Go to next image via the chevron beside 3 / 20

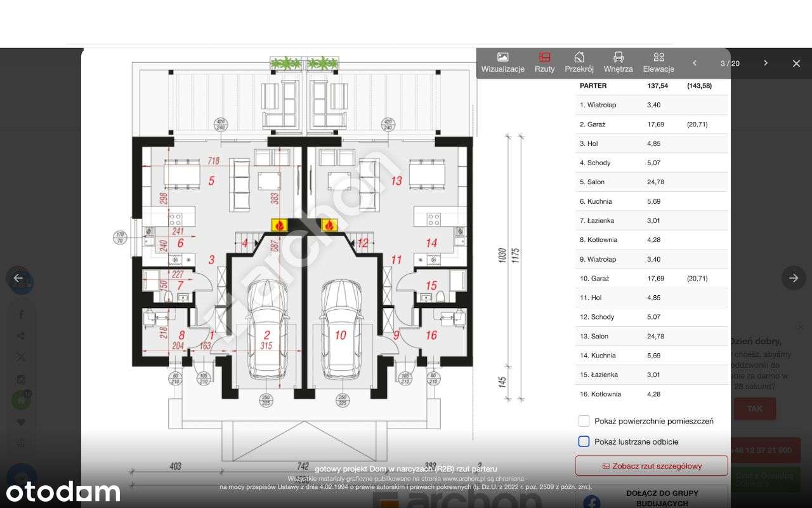tap(766, 63)
